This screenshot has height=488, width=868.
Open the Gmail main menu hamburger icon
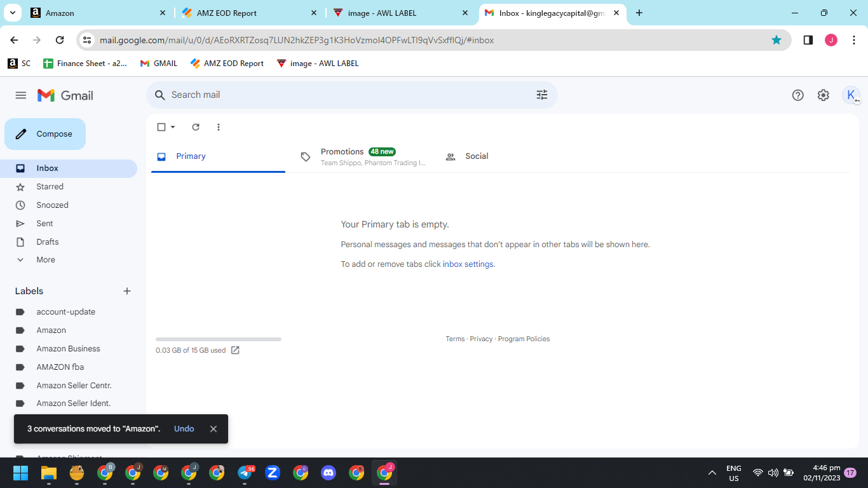[x=21, y=95]
